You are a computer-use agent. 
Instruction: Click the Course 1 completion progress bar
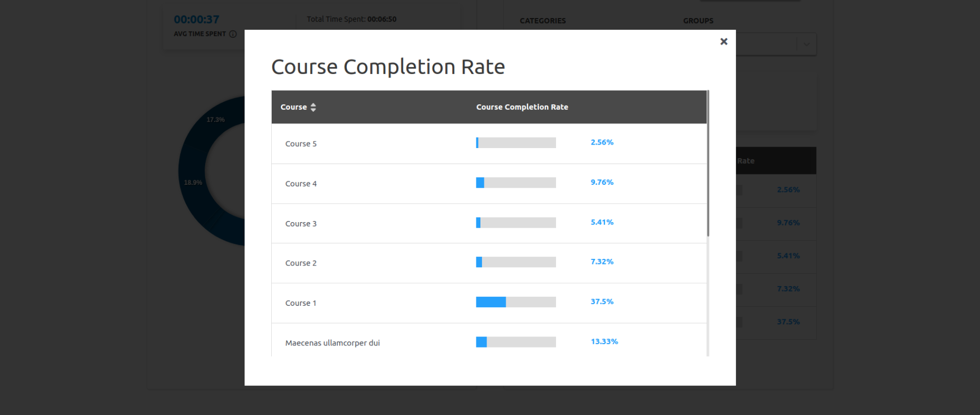[x=516, y=302]
